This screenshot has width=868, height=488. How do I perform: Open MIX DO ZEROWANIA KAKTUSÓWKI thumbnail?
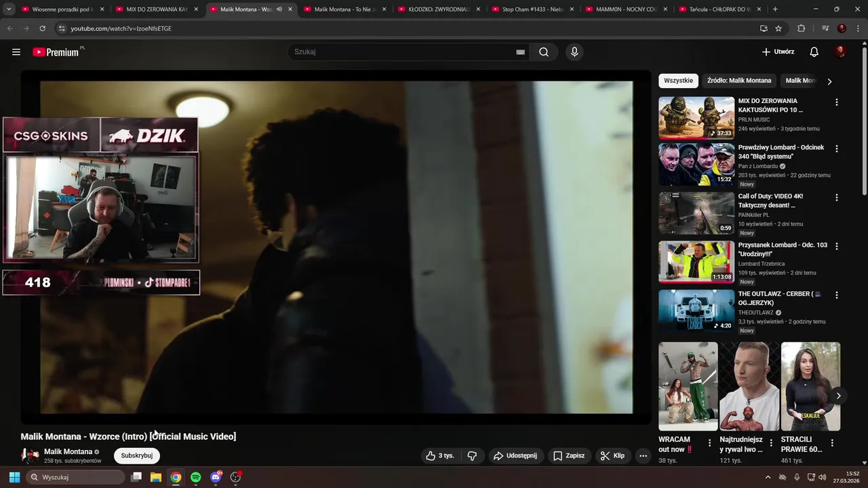click(x=696, y=118)
